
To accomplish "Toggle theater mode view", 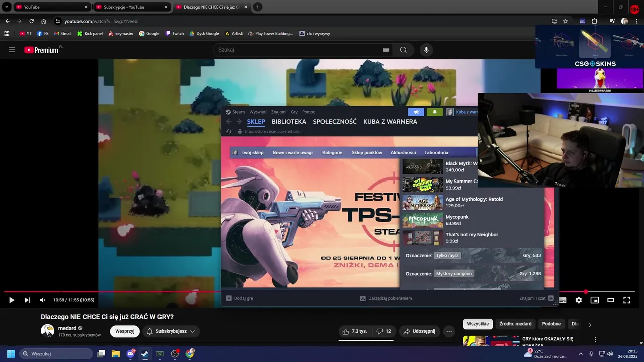I will 611,300.
